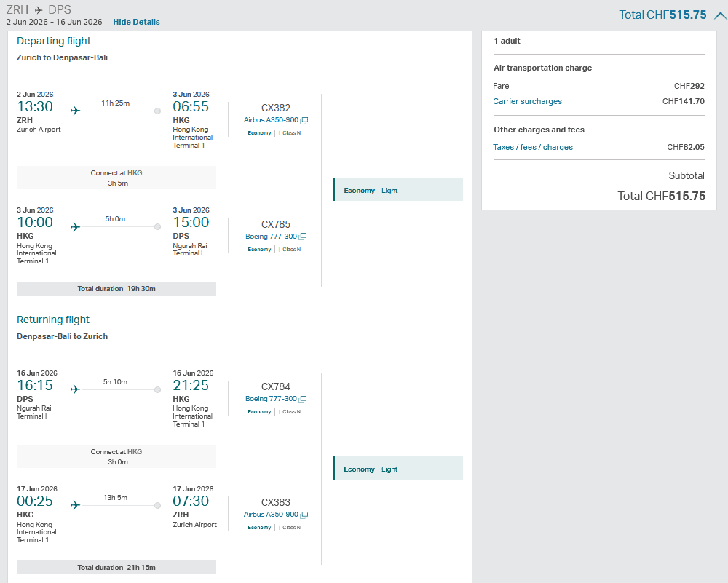
Task: Open Taxes / fees / charges breakdown
Action: click(x=533, y=147)
